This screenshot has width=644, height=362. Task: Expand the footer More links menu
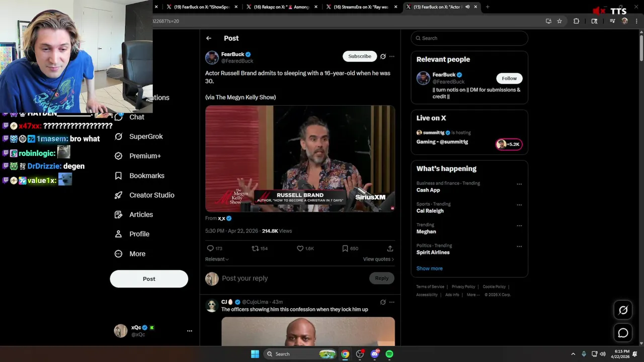point(473,295)
